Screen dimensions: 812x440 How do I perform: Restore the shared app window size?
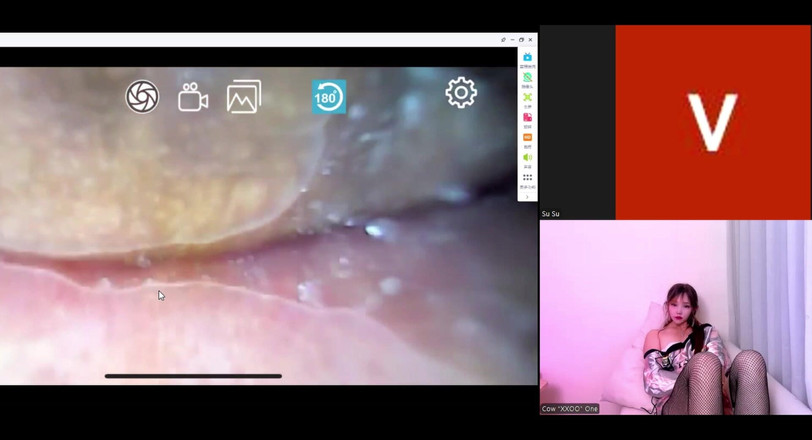[521, 40]
